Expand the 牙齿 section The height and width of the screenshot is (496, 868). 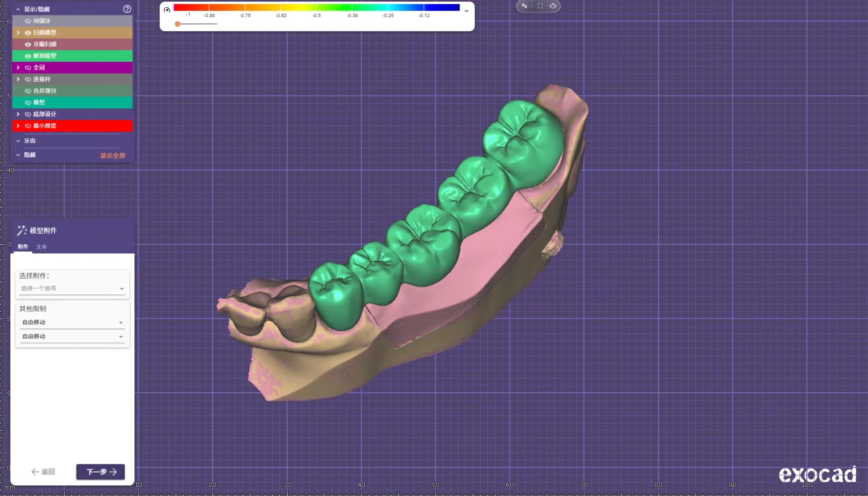(x=18, y=141)
